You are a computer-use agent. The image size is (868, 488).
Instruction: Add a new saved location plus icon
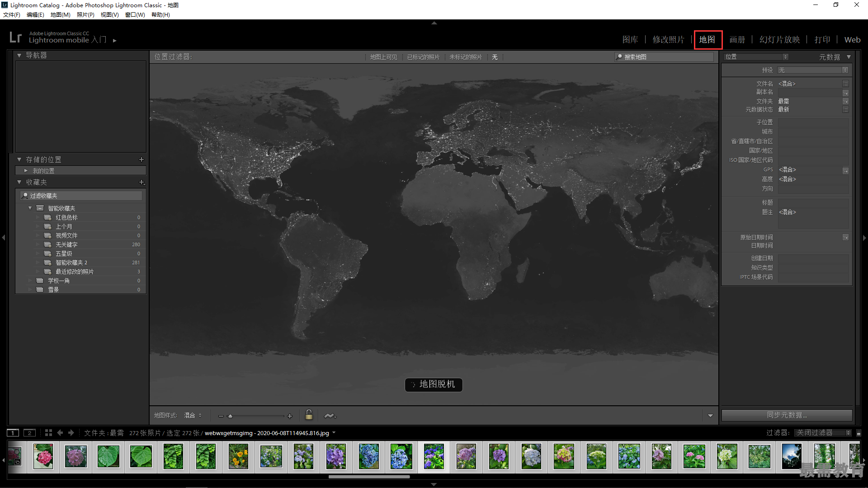pyautogui.click(x=142, y=160)
